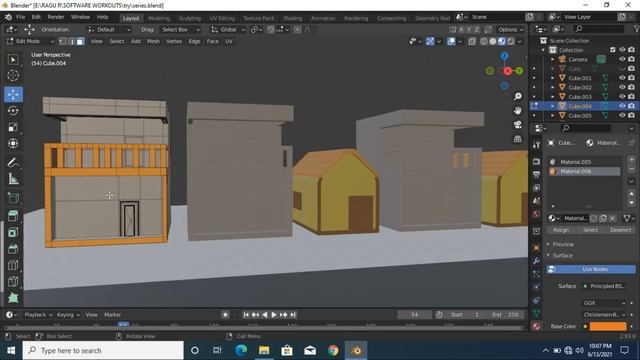Select the Bevel tool
The height and width of the screenshot is (360, 640).
point(13,249)
